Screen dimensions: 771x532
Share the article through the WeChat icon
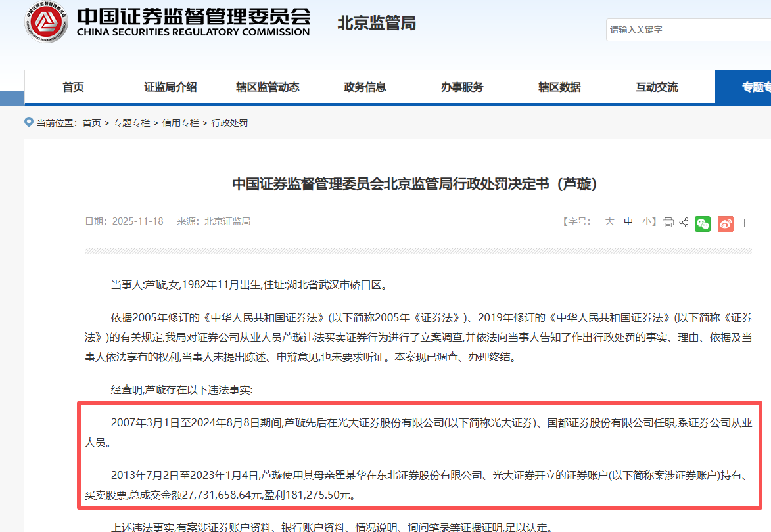(x=703, y=223)
